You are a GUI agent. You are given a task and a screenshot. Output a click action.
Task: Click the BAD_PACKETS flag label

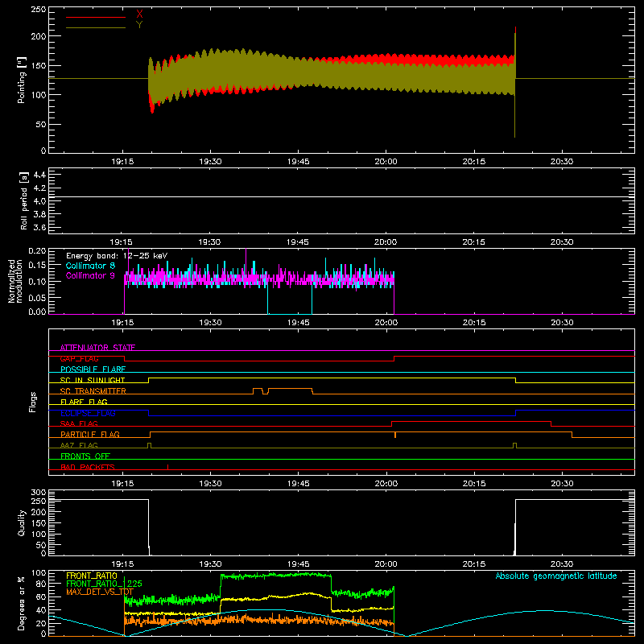88,467
